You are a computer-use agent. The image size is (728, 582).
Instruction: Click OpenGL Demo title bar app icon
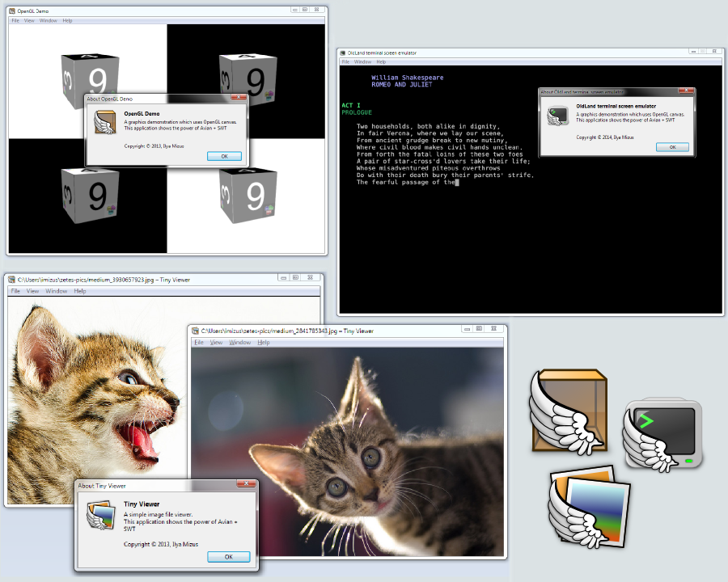coord(12,11)
